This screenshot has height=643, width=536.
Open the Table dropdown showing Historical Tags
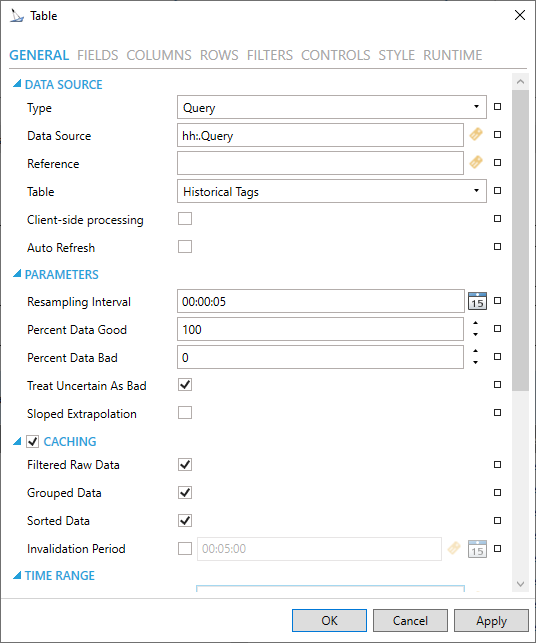[x=332, y=191]
